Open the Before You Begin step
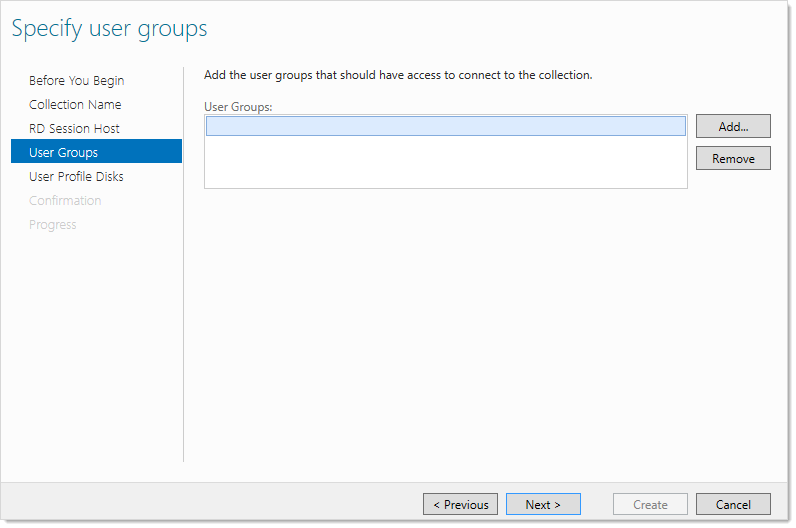Screen dimensions: 796x528 click(x=77, y=81)
